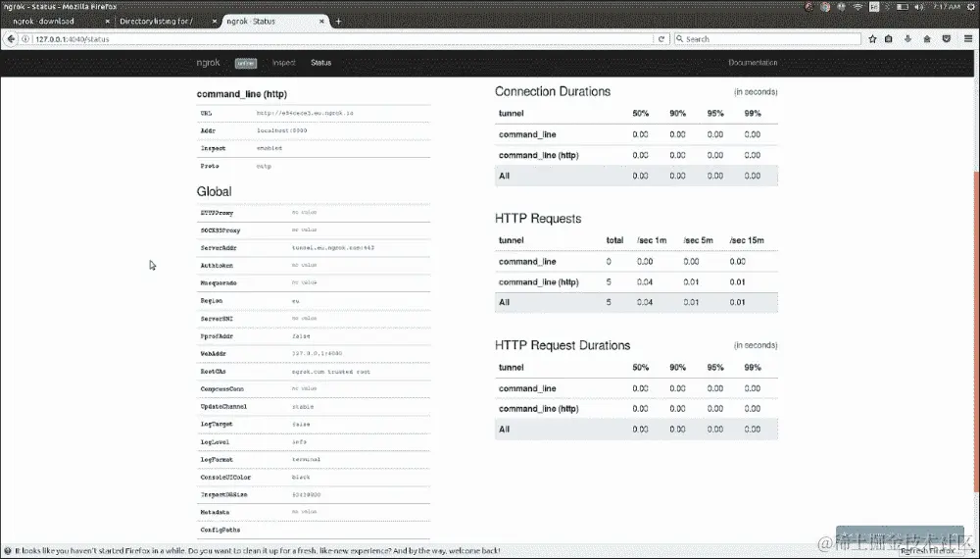This screenshot has width=980, height=559.
Task: Select the 'ngrok - Status' tab
Action: pyautogui.click(x=275, y=22)
